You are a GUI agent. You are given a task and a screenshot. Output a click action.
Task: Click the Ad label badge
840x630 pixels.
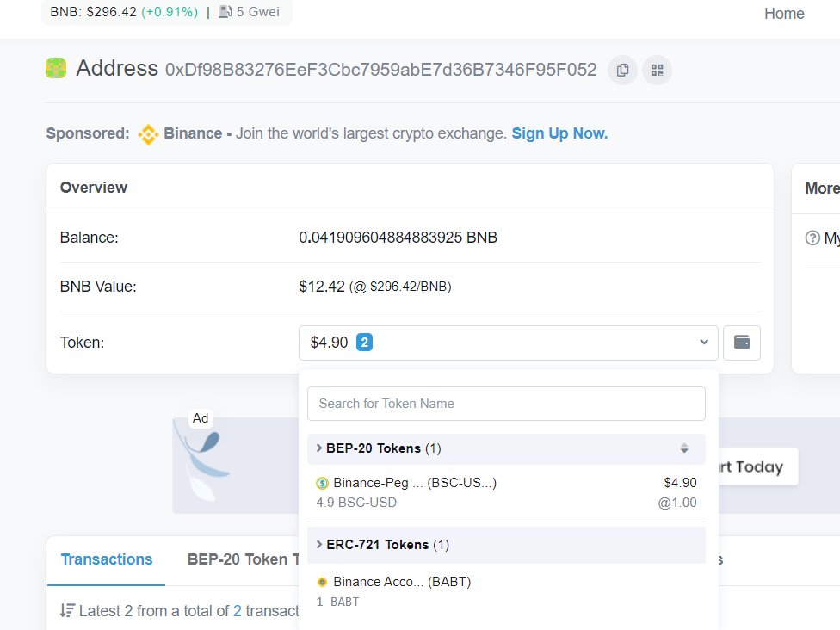pos(201,418)
